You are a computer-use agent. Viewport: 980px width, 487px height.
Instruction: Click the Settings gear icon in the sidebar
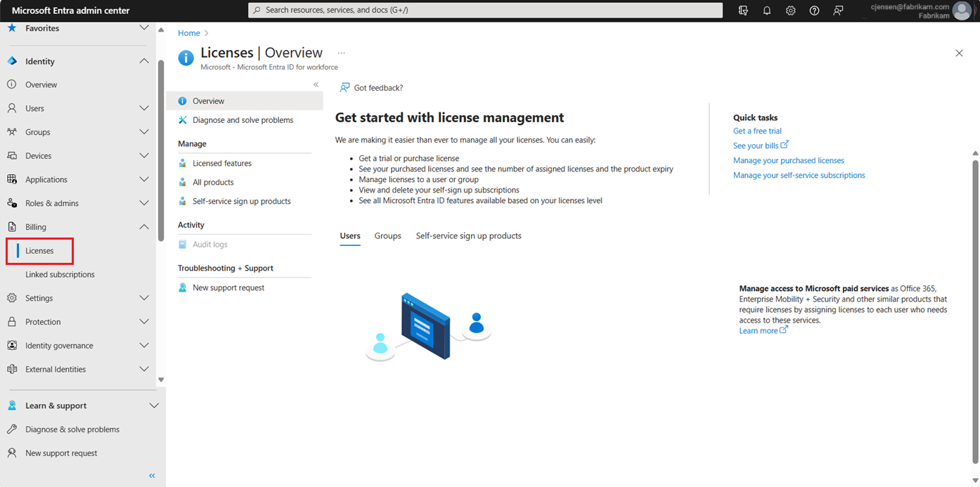point(12,298)
